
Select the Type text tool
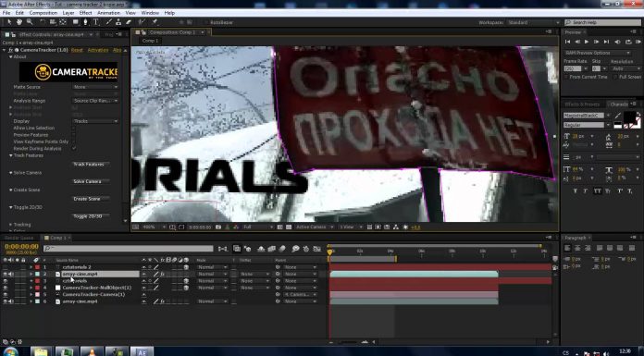tap(96, 22)
